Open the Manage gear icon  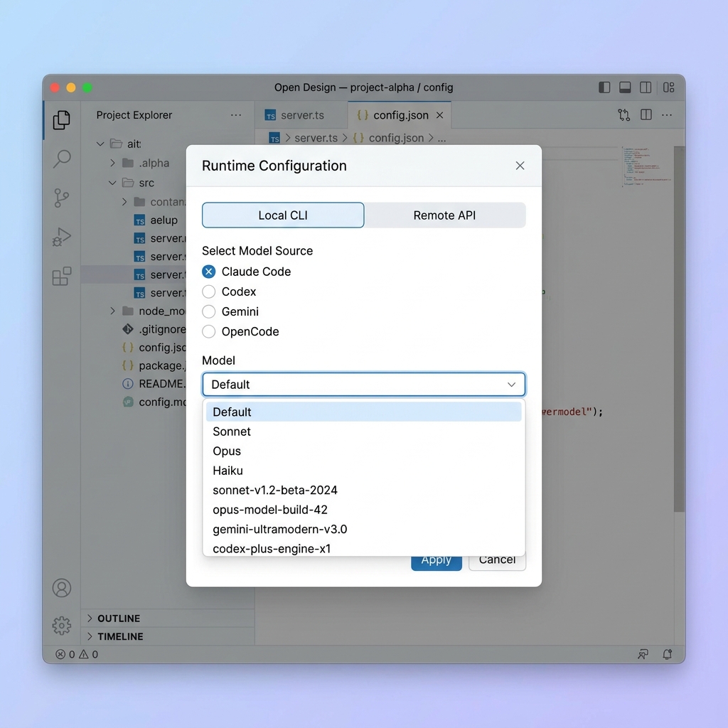[x=61, y=626]
